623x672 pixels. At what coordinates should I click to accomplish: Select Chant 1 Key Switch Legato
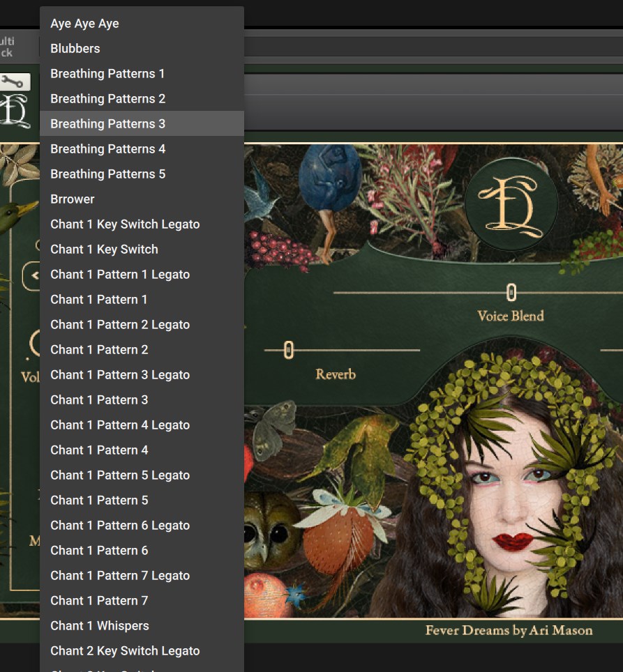point(125,224)
